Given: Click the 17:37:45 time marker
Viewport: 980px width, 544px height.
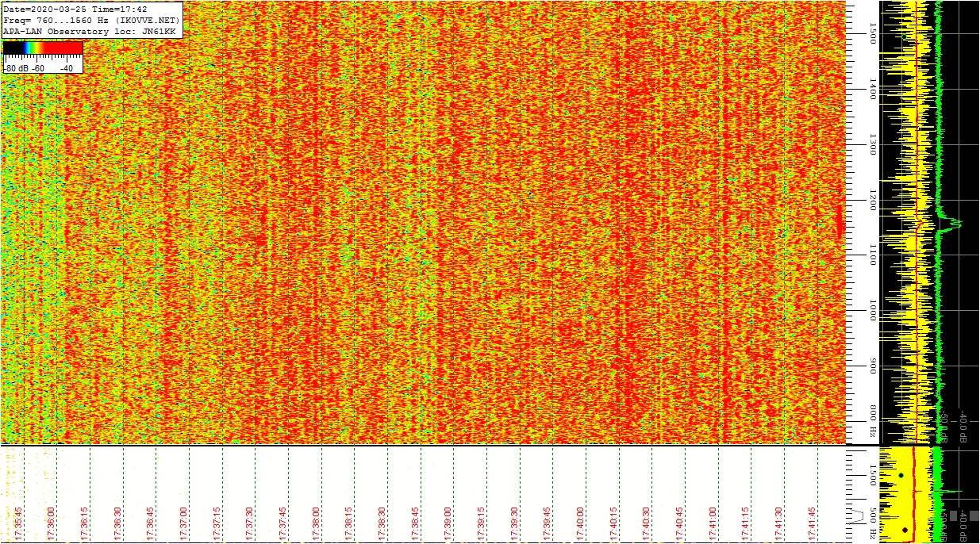Looking at the screenshot, I should pos(282,523).
